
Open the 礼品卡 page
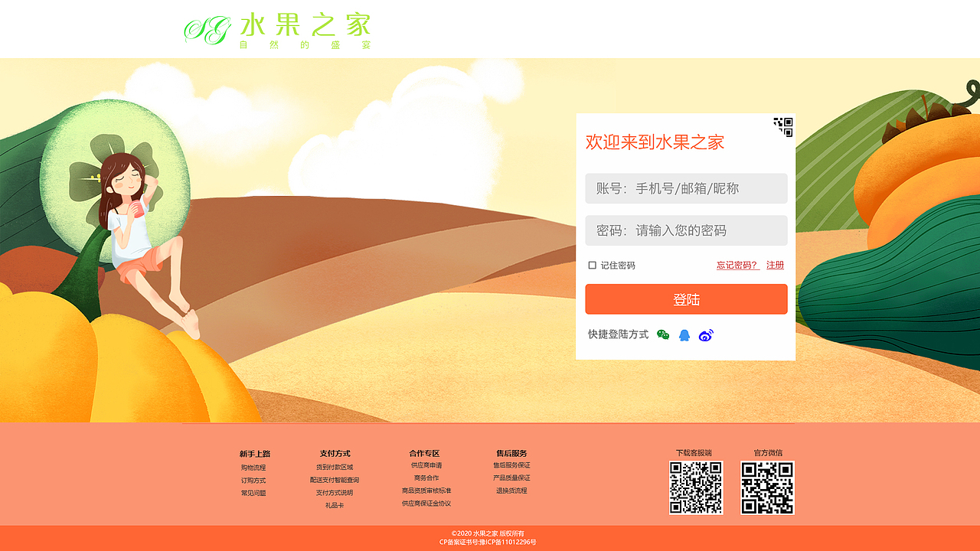[335, 505]
